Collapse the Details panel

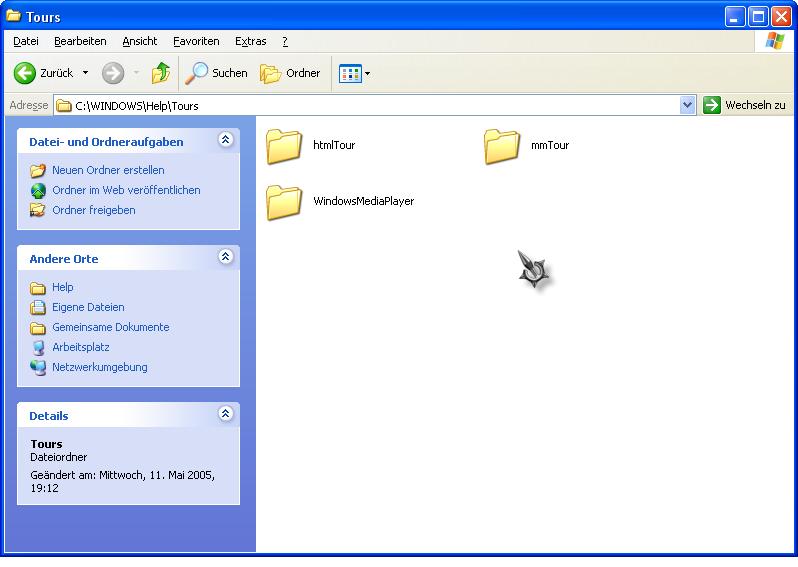(226, 414)
